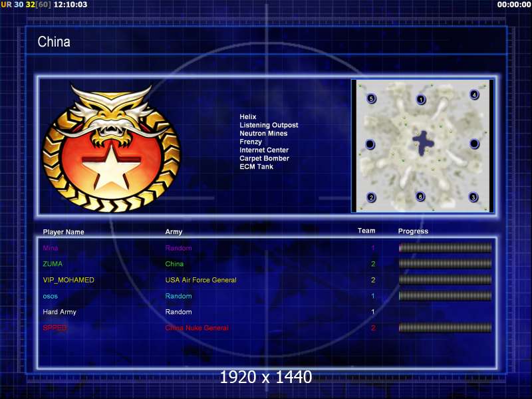Click the Mina row loading progress bar
This screenshot has width=532, height=399.
coord(445,247)
